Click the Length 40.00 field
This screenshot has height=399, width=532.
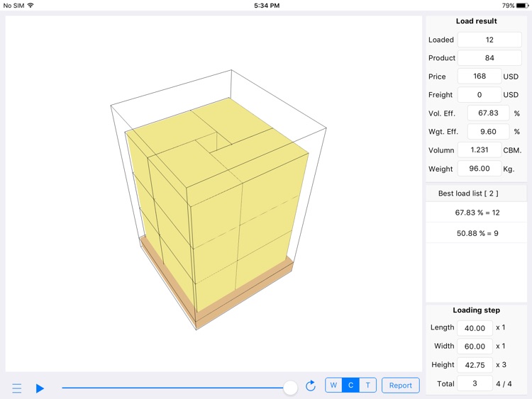[475, 328]
